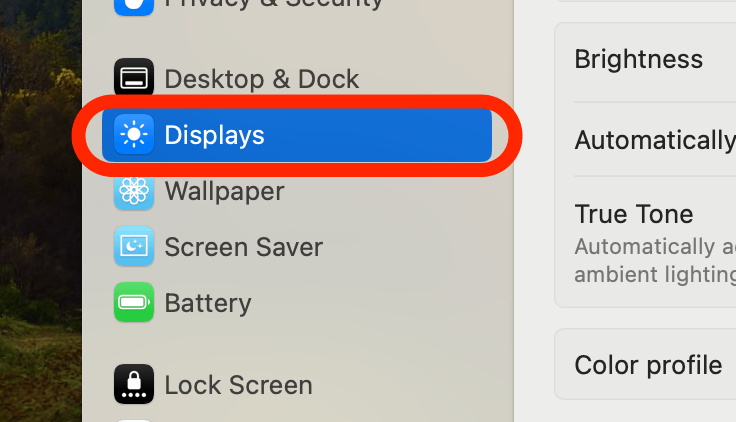Click the True Tone description text
The image size is (736, 422).
click(x=654, y=260)
